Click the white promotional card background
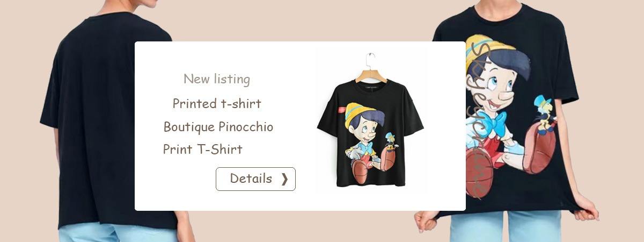The width and height of the screenshot is (644, 242). [x=300, y=126]
